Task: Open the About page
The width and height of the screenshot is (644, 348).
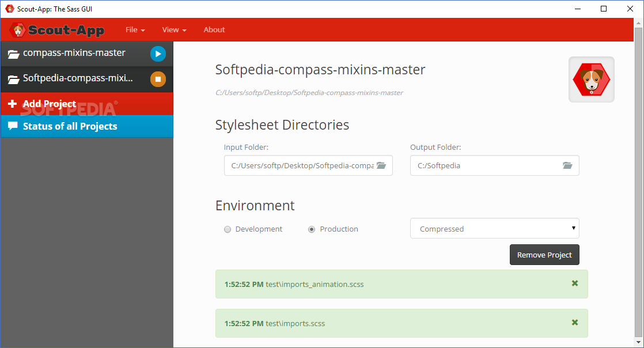Action: pos(214,29)
